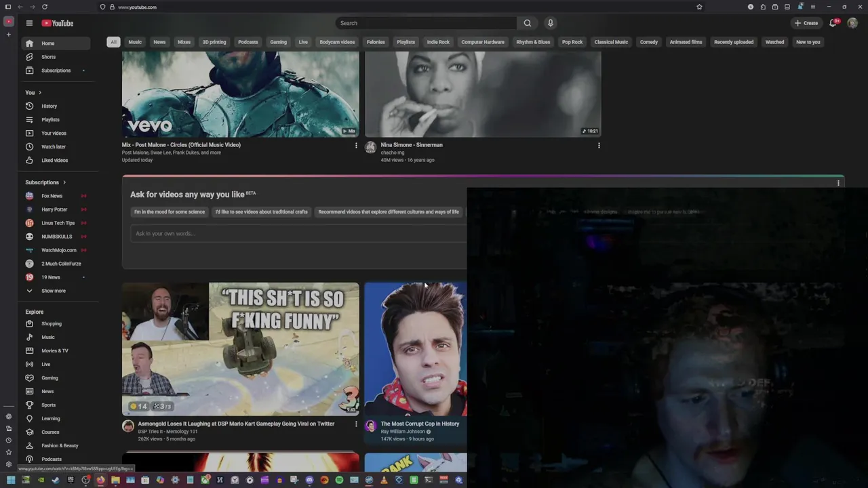
Task: Open the Asmongold Mario Kart video thumbnail
Action: (241, 349)
